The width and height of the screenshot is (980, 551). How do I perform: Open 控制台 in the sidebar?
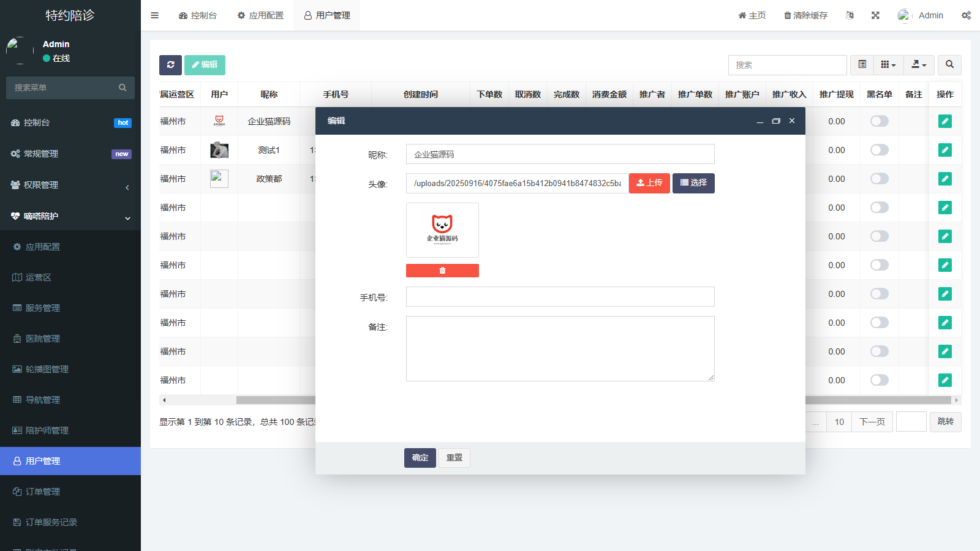(70, 122)
